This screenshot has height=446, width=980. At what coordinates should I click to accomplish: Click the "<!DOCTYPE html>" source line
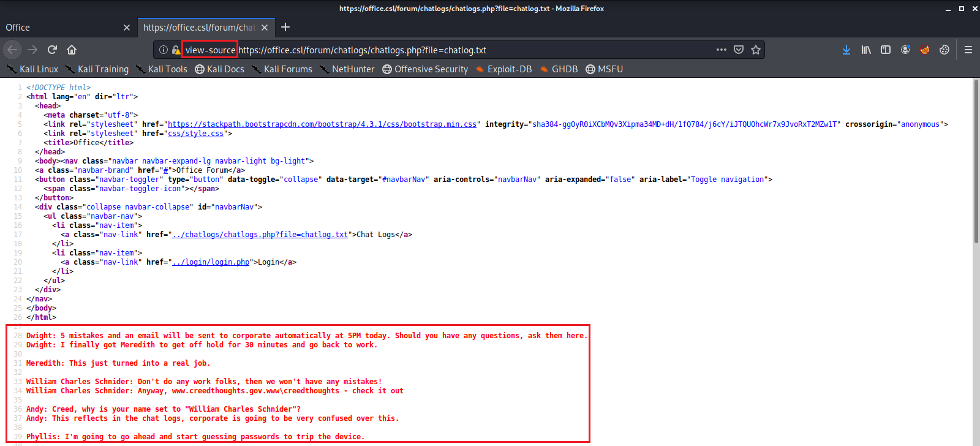click(x=58, y=88)
